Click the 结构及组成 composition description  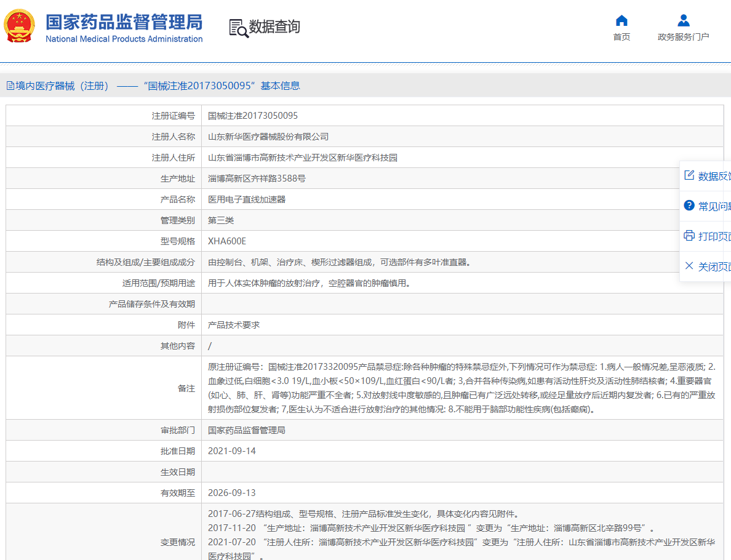click(x=340, y=262)
